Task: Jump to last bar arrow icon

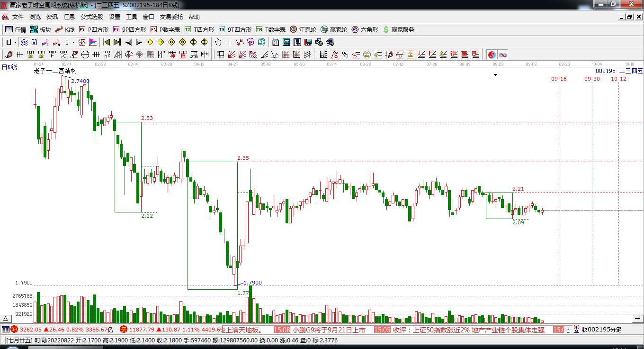Action: [x=117, y=42]
